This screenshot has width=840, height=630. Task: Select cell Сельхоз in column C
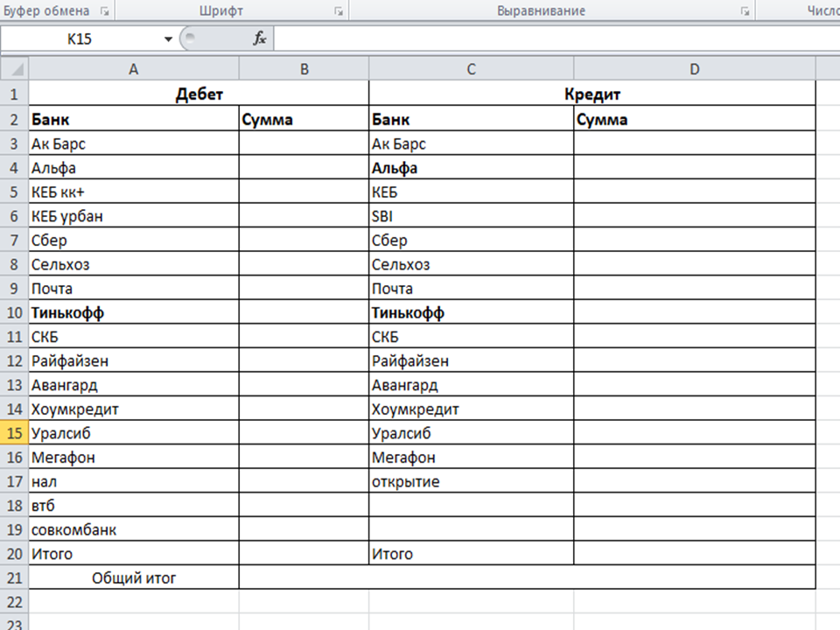[x=471, y=263]
